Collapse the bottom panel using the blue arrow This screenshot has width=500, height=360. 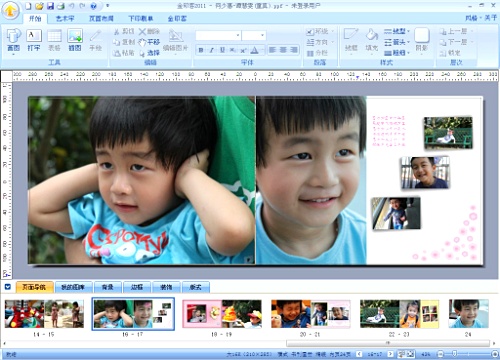(8, 287)
